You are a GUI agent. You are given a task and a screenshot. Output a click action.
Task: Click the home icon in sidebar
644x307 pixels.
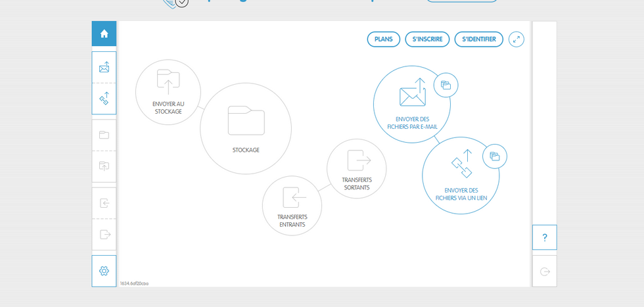pyautogui.click(x=104, y=34)
